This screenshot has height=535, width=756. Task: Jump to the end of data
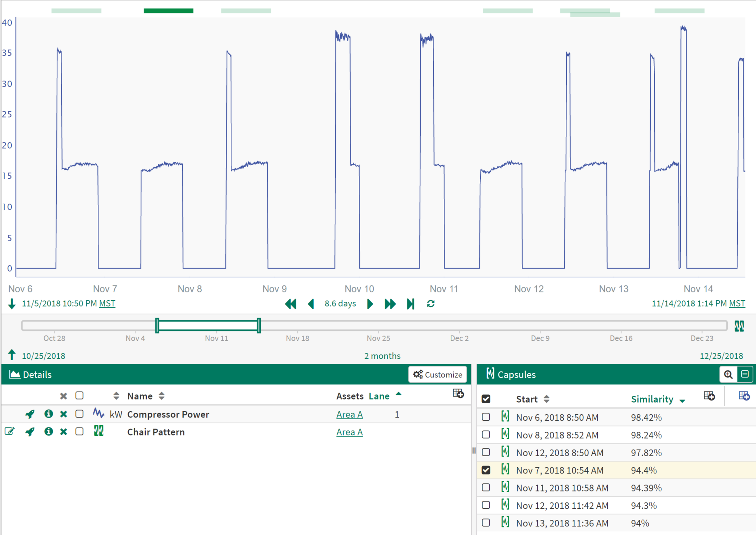pos(410,304)
